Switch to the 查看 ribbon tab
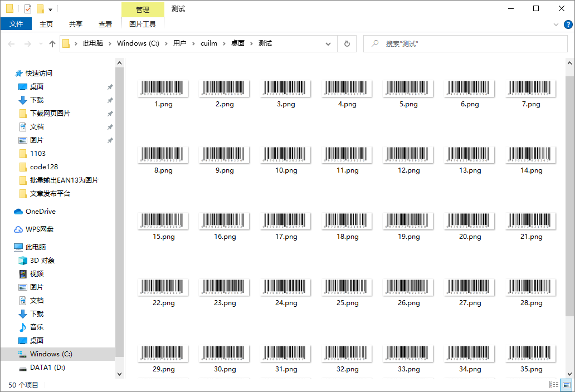Image resolution: width=575 pixels, height=392 pixels. click(105, 24)
